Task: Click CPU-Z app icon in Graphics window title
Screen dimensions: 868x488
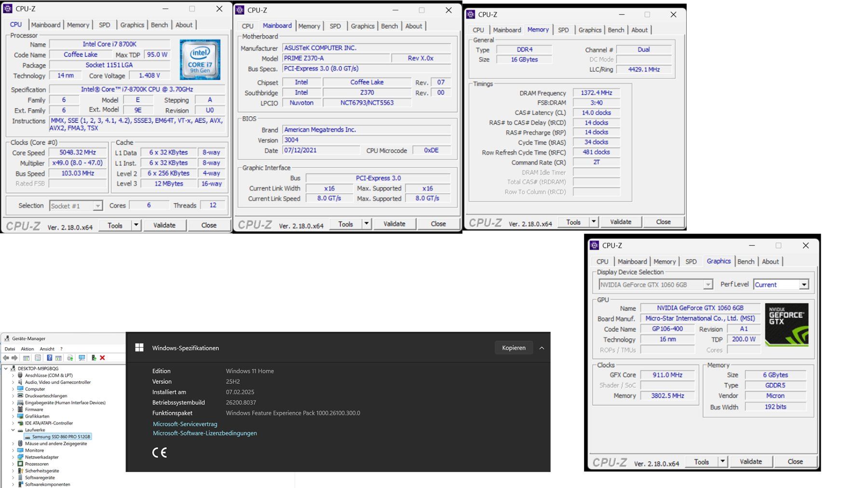Action: (x=595, y=245)
